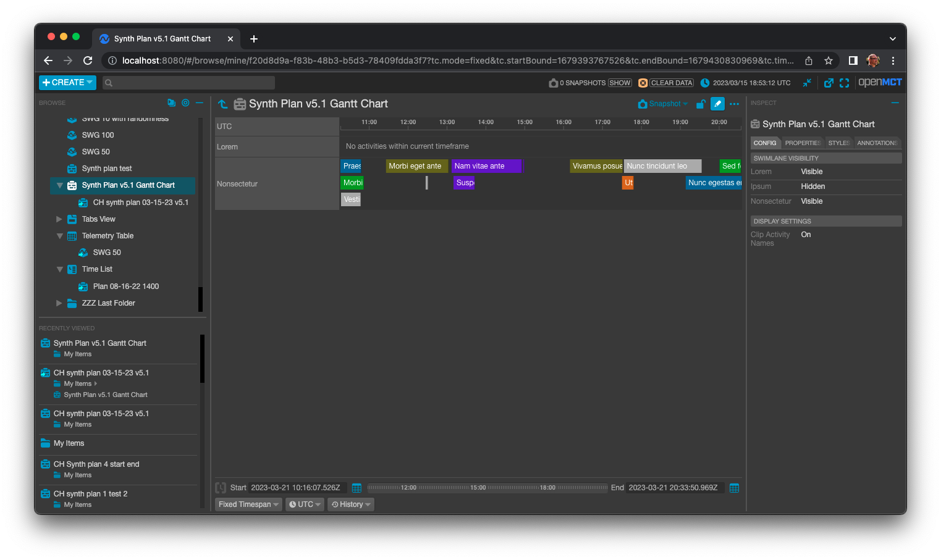Click the unlocked padlock icon

pos(701,104)
